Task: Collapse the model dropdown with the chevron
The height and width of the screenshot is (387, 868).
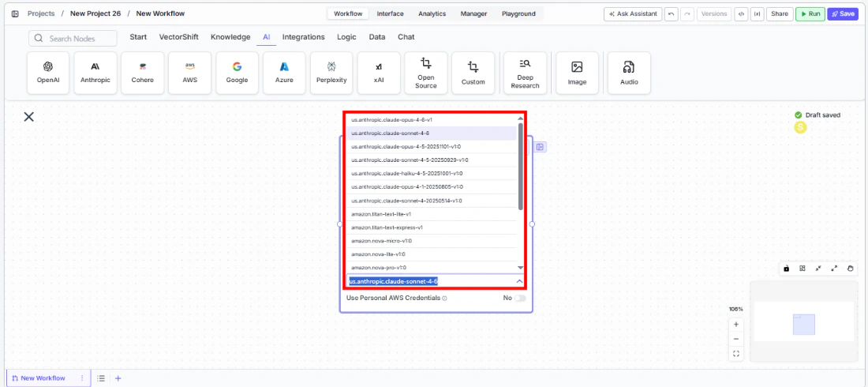Action: point(519,281)
